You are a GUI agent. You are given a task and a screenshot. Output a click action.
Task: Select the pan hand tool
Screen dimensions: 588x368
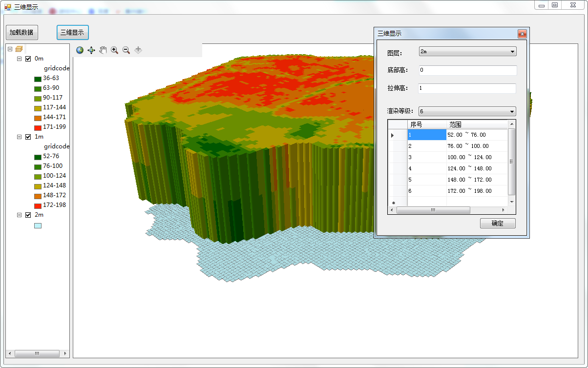[103, 50]
